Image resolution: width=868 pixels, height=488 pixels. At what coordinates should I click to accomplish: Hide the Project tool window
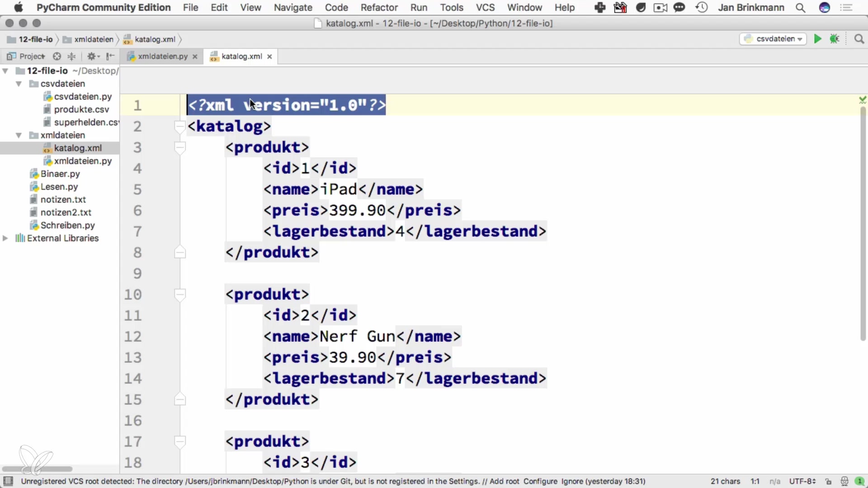tap(110, 56)
